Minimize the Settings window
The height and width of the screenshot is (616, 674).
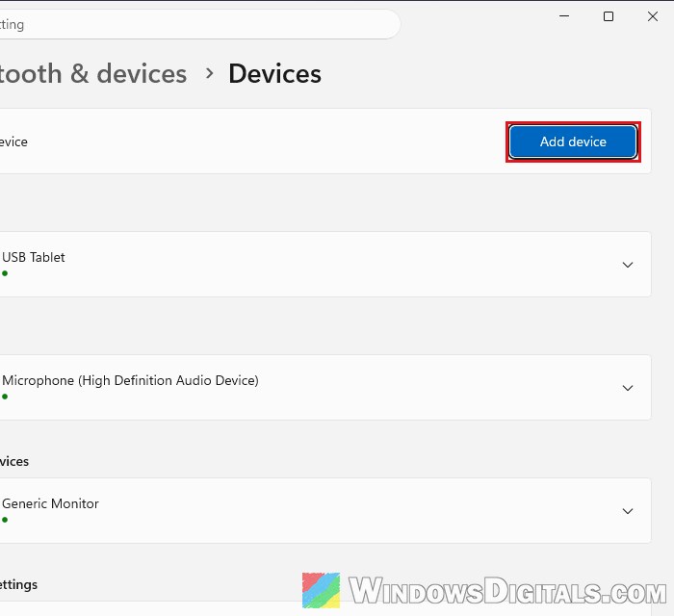pyautogui.click(x=564, y=16)
